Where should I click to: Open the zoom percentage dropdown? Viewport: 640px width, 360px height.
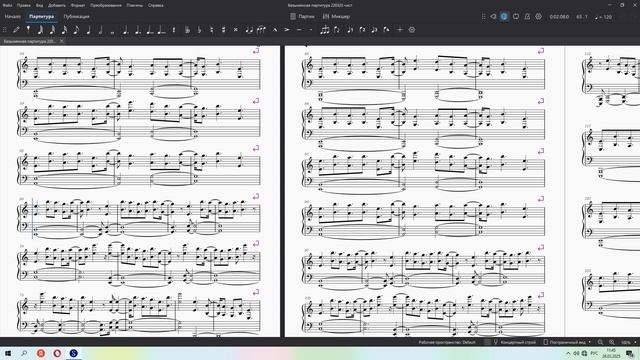tap(629, 342)
